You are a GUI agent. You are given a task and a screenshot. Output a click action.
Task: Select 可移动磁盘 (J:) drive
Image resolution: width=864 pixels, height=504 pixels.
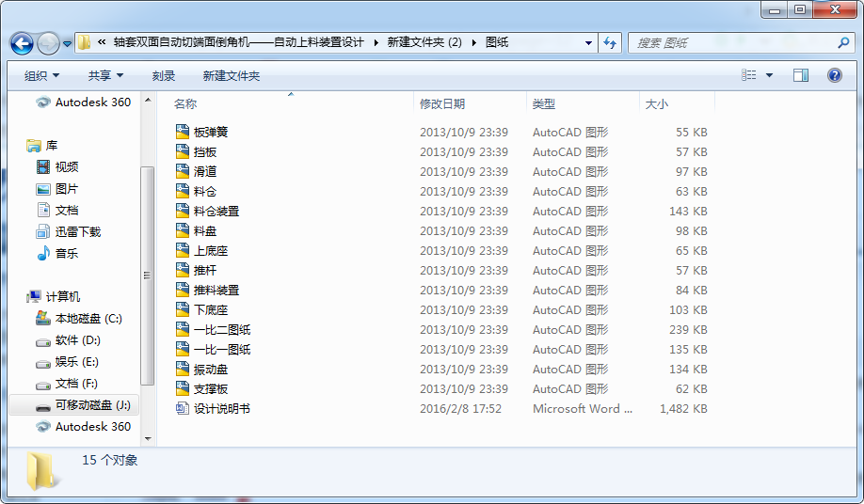point(73,405)
